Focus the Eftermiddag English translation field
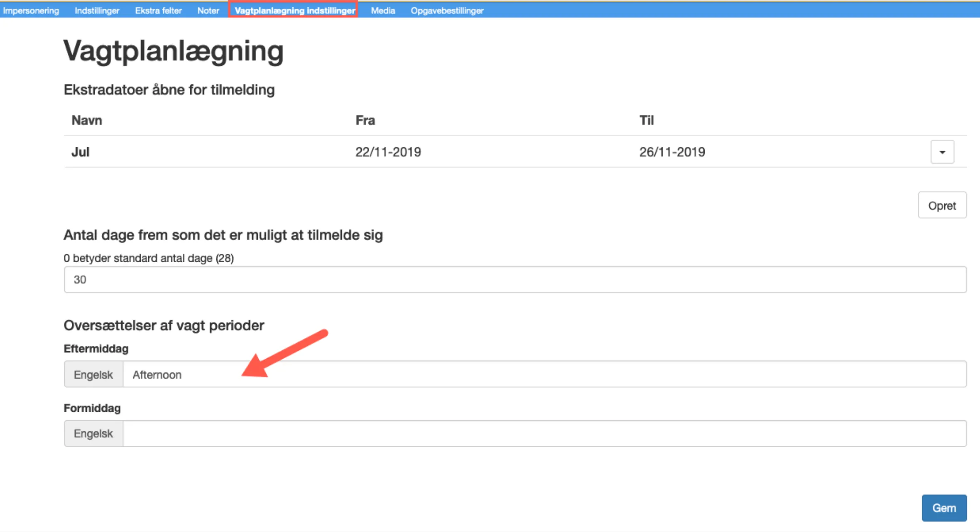This screenshot has height=532, width=980. [x=544, y=374]
